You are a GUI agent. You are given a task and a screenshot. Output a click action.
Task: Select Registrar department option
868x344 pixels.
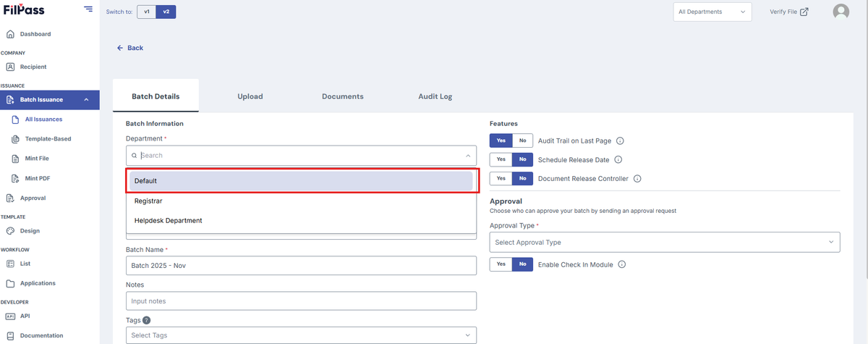click(301, 201)
